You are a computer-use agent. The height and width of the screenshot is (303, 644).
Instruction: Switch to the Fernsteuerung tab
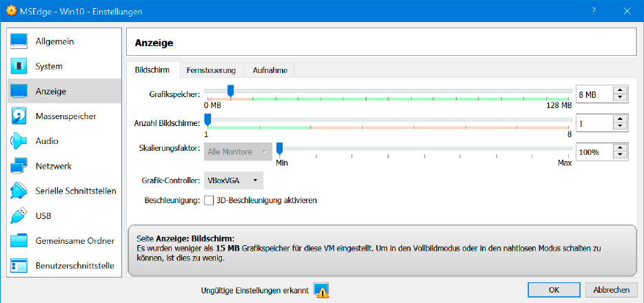tap(211, 70)
